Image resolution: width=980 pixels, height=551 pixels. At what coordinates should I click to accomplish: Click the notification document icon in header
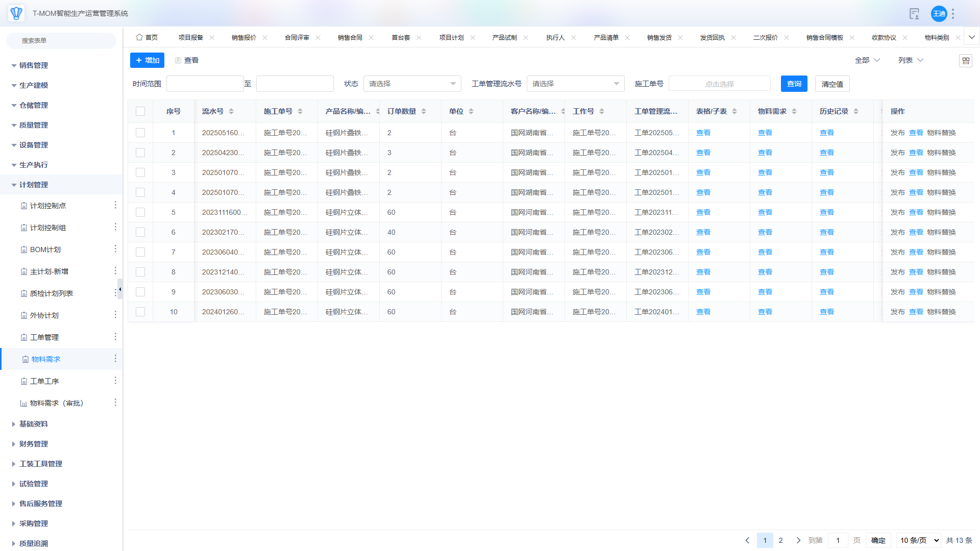tap(914, 14)
